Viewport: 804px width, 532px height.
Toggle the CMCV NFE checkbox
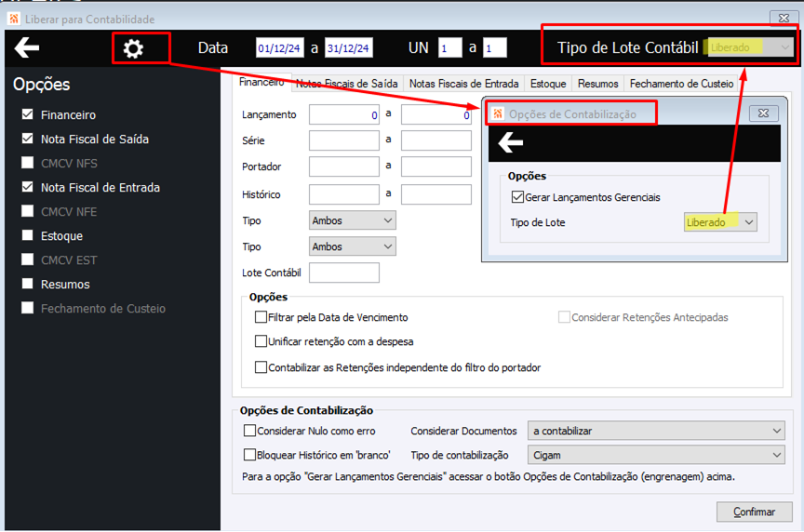[x=28, y=210]
